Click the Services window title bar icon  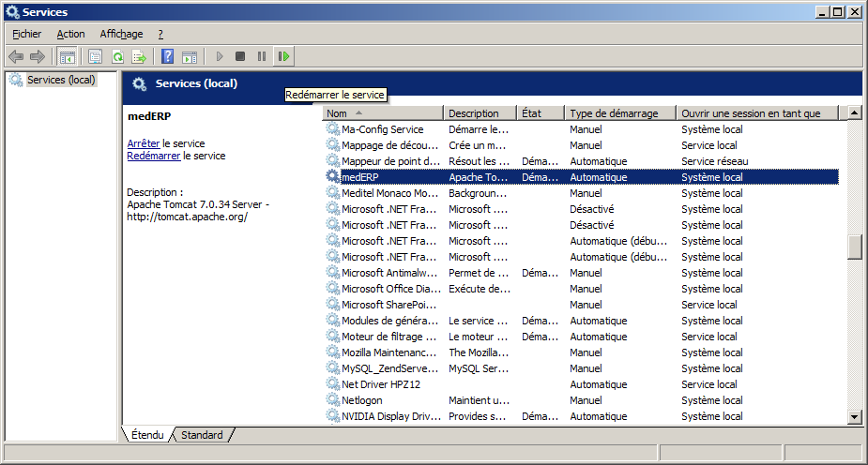pos(12,11)
